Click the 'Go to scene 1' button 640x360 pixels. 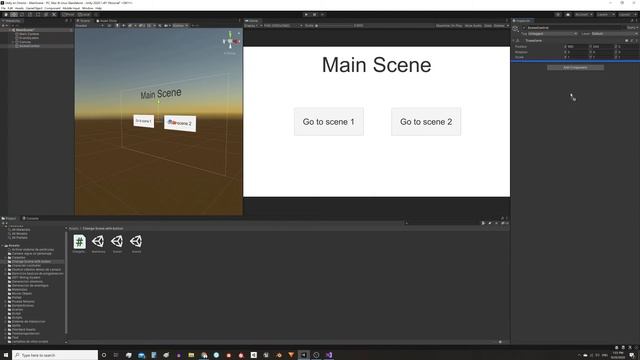pos(329,122)
